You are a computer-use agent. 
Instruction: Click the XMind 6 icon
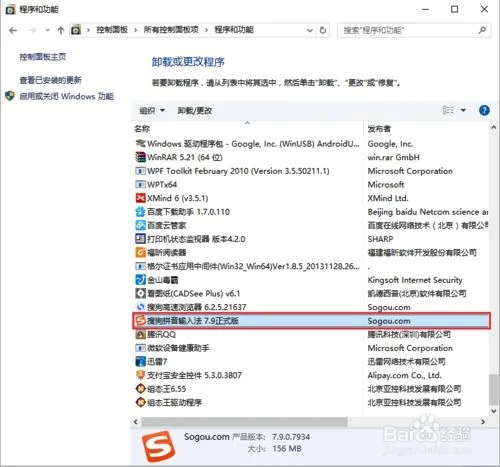pyautogui.click(x=140, y=198)
